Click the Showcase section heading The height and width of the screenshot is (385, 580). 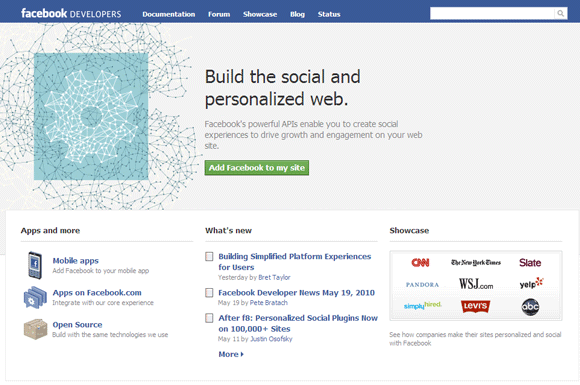tap(409, 230)
